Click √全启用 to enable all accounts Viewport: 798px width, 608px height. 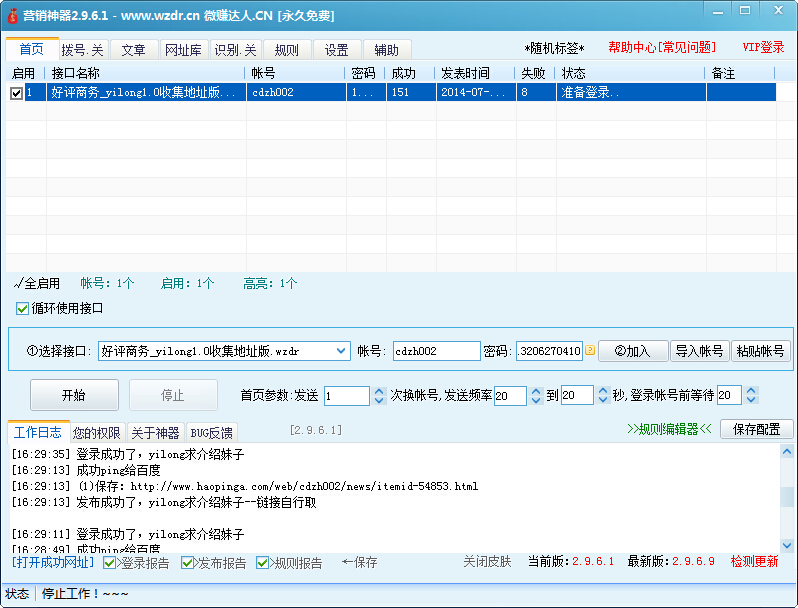click(37, 283)
